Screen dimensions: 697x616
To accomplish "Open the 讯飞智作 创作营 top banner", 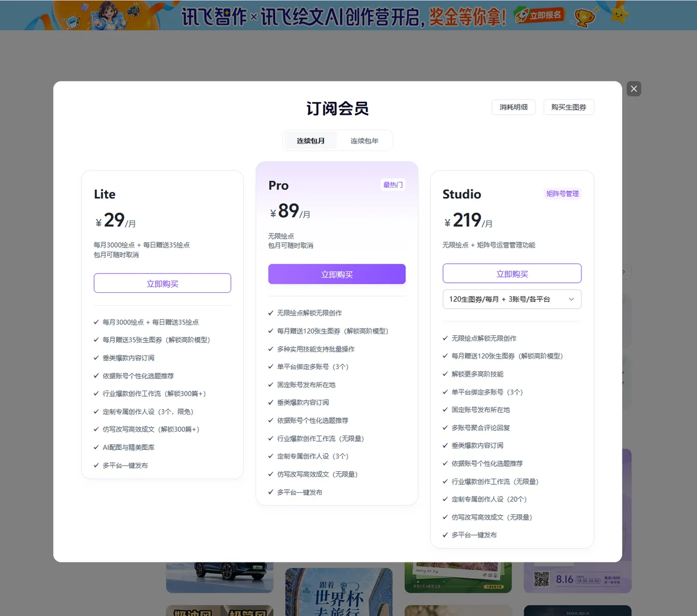I will click(348, 15).
